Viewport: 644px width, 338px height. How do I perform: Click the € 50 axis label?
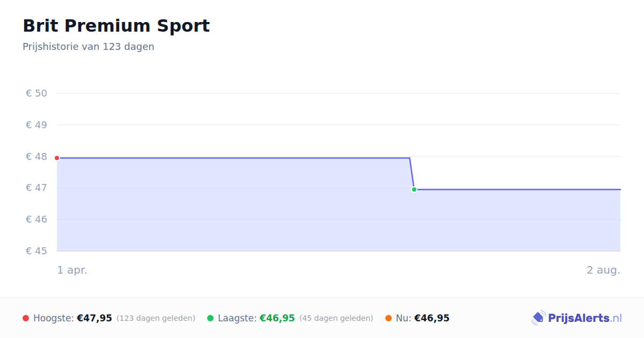click(x=36, y=93)
